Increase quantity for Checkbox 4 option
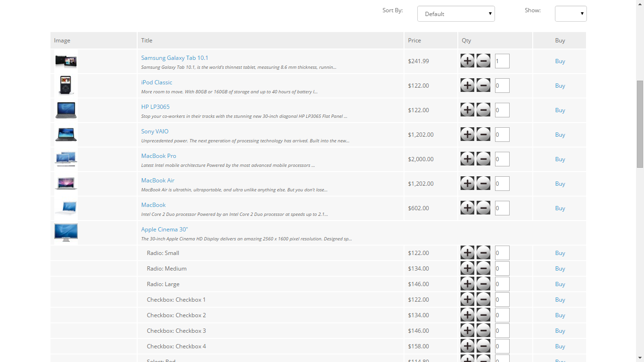The height and width of the screenshot is (362, 644). [467, 346]
